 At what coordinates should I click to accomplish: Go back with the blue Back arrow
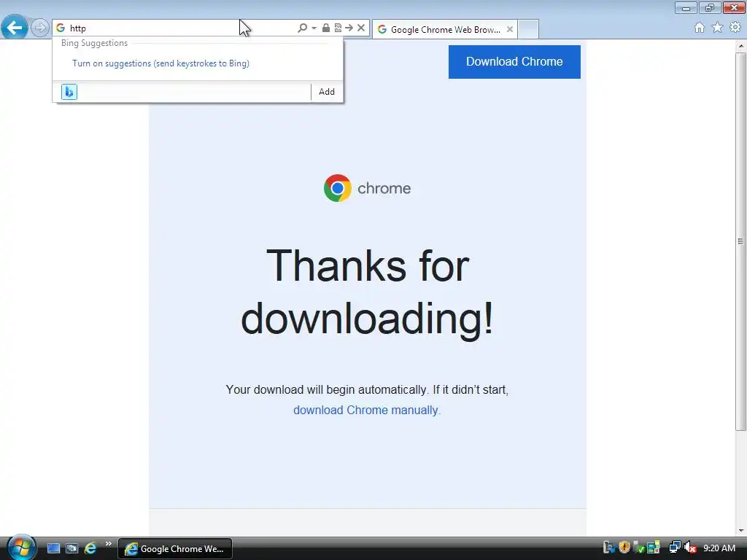point(15,27)
